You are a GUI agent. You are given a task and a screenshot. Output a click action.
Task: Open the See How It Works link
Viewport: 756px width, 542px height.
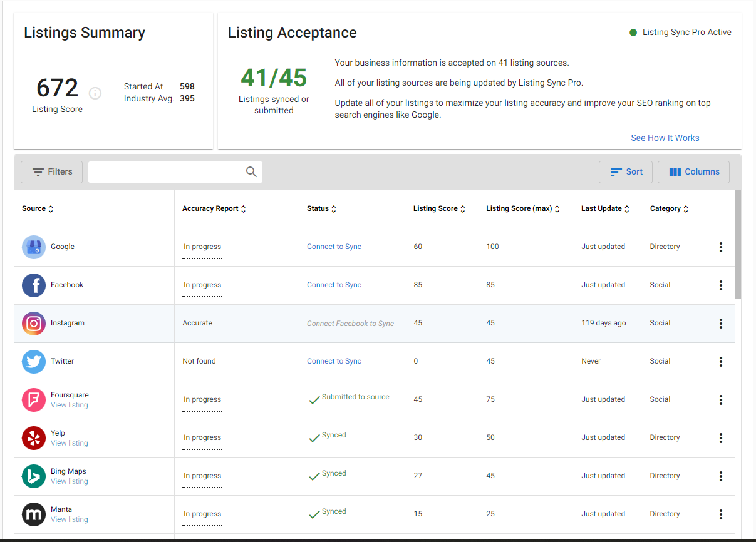(665, 138)
